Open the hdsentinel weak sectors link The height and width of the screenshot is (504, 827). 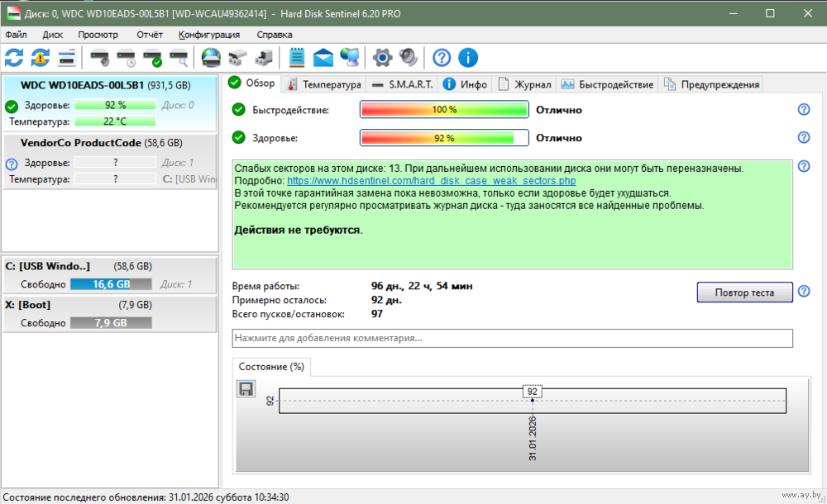pyautogui.click(x=431, y=180)
